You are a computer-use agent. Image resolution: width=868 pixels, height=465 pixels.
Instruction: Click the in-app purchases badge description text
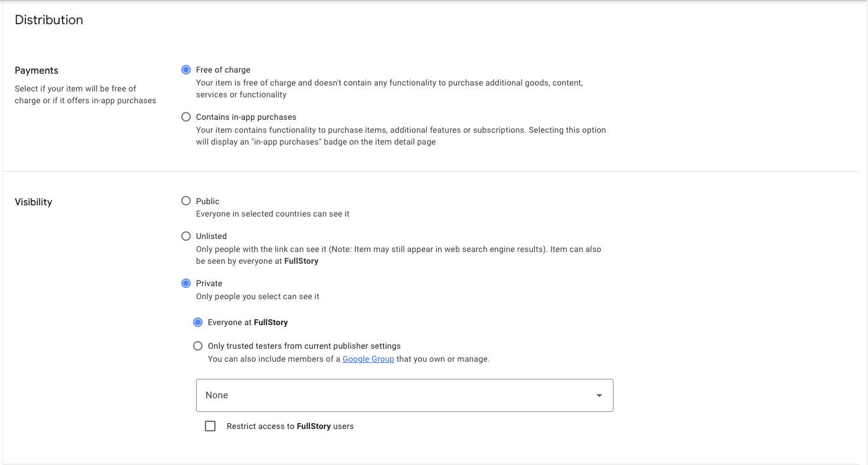pos(400,136)
